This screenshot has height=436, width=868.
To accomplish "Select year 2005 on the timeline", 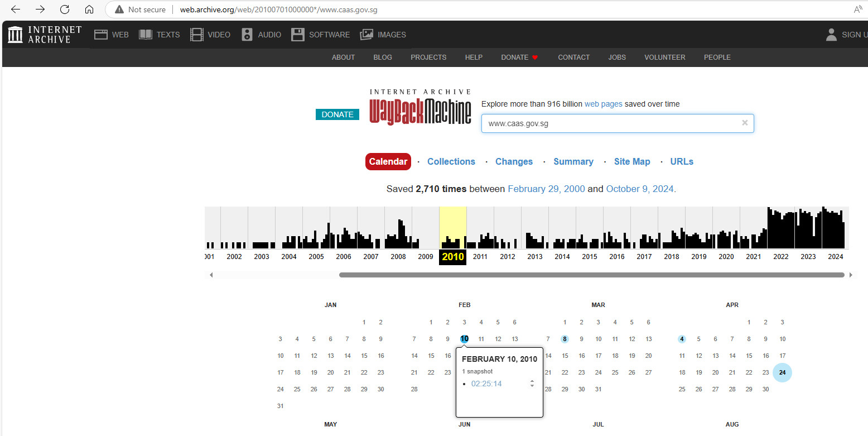I will pos(316,257).
